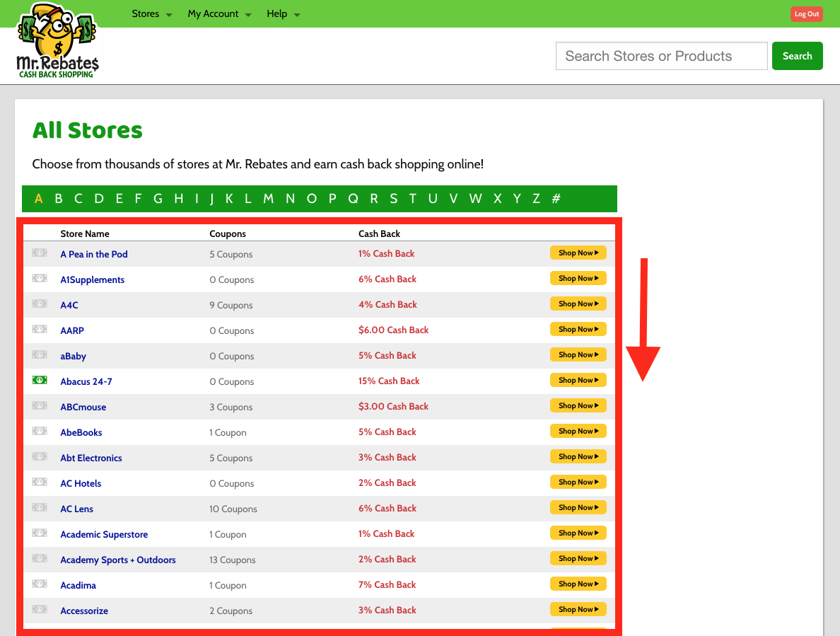Select letter M in alphabet bar
The image size is (840, 636).
click(x=269, y=199)
